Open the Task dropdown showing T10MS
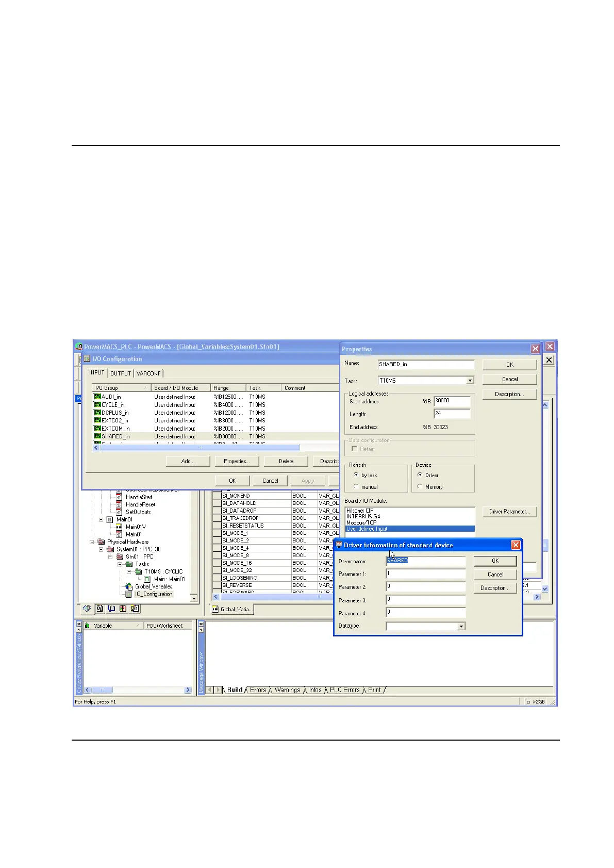Image resolution: width=614 pixels, height=868 pixels. 470,381
